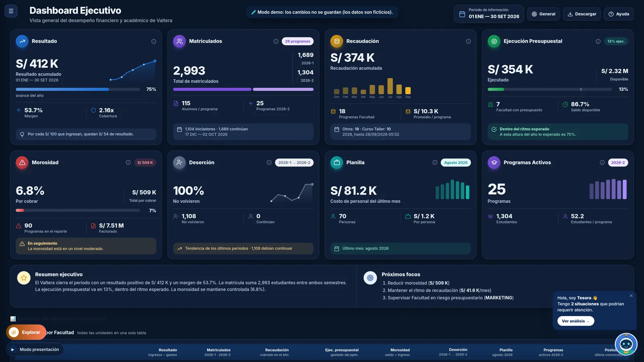Close the Tesora chat popup
Image resolution: width=644 pixels, height=362 pixels.
coord(631,296)
